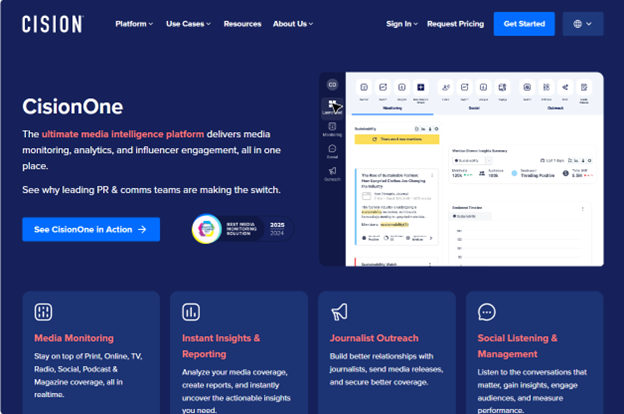Switch to Monitoring tab in dashboard preview
This screenshot has width=624, height=414.
coord(392,108)
